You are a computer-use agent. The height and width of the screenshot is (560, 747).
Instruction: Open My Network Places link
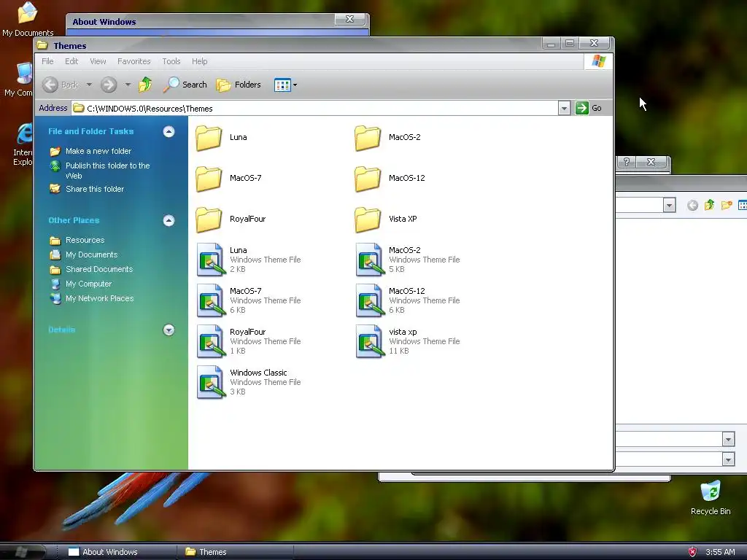(x=99, y=298)
